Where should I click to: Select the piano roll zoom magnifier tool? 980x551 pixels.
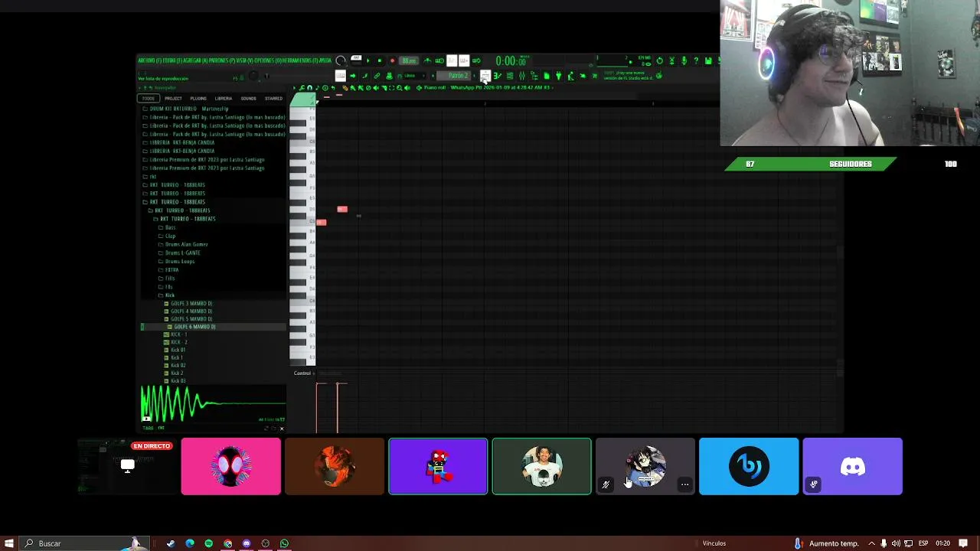tap(399, 87)
